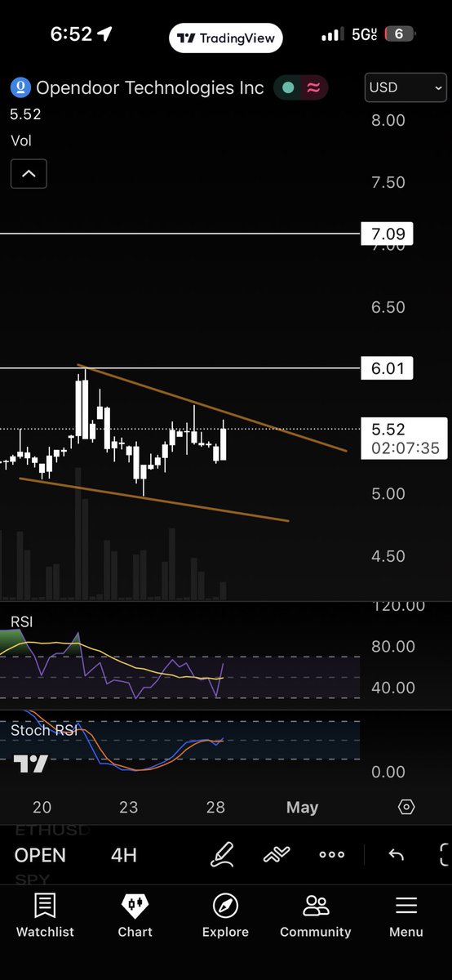Viewport: 452px width, 980px height.
Task: Tap the 28 date axis label
Action: point(215,807)
